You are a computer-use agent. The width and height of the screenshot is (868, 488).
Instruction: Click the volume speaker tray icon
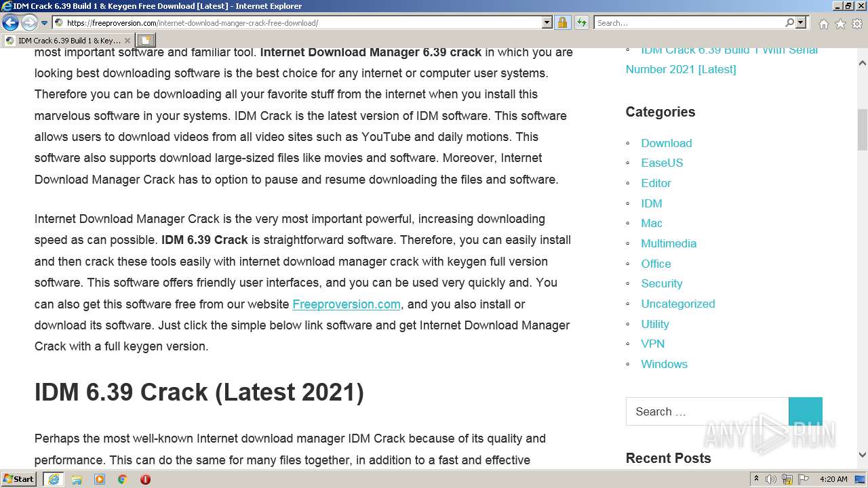(772, 479)
